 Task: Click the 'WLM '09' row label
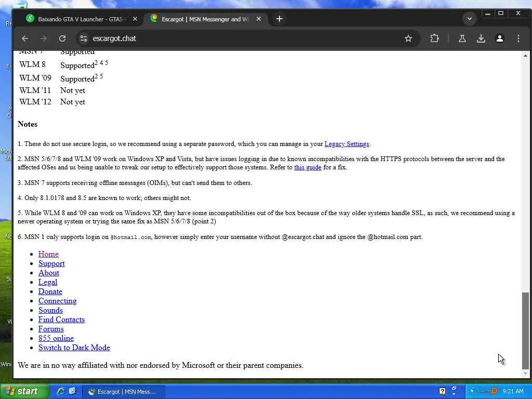tap(35, 78)
